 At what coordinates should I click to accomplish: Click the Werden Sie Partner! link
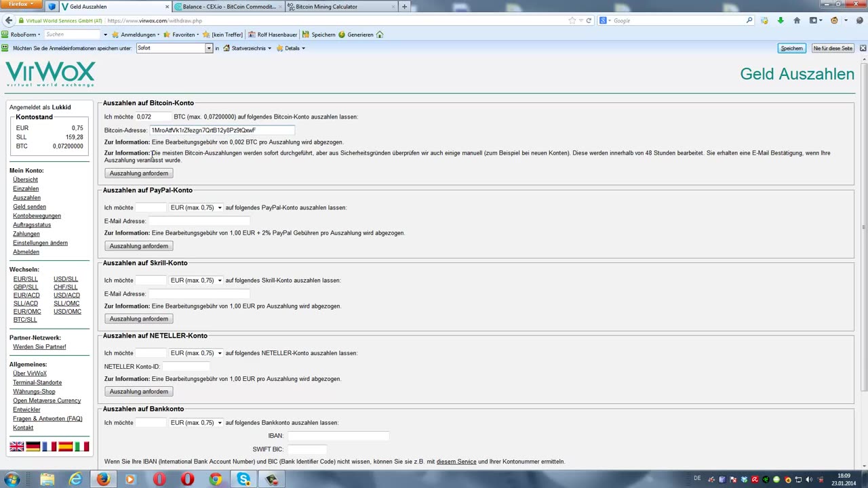[39, 347]
